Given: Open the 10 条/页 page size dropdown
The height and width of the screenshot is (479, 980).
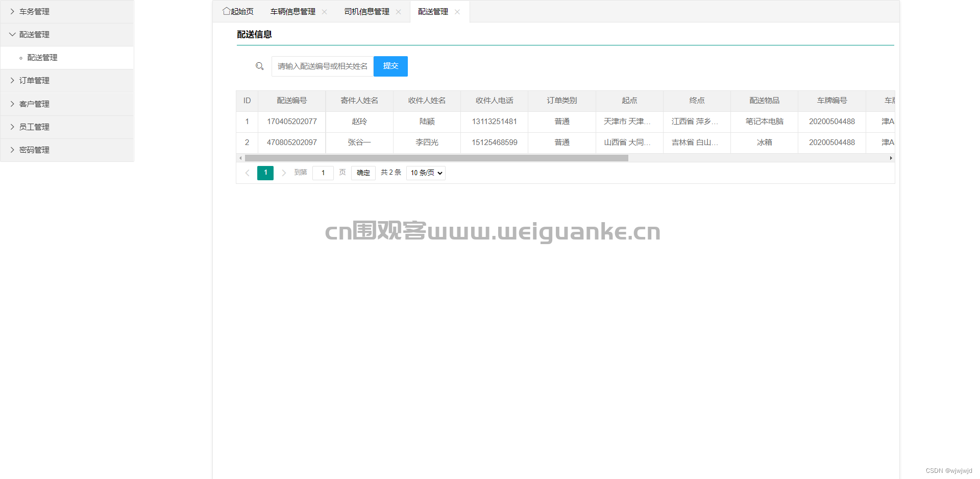Looking at the screenshot, I should point(426,173).
